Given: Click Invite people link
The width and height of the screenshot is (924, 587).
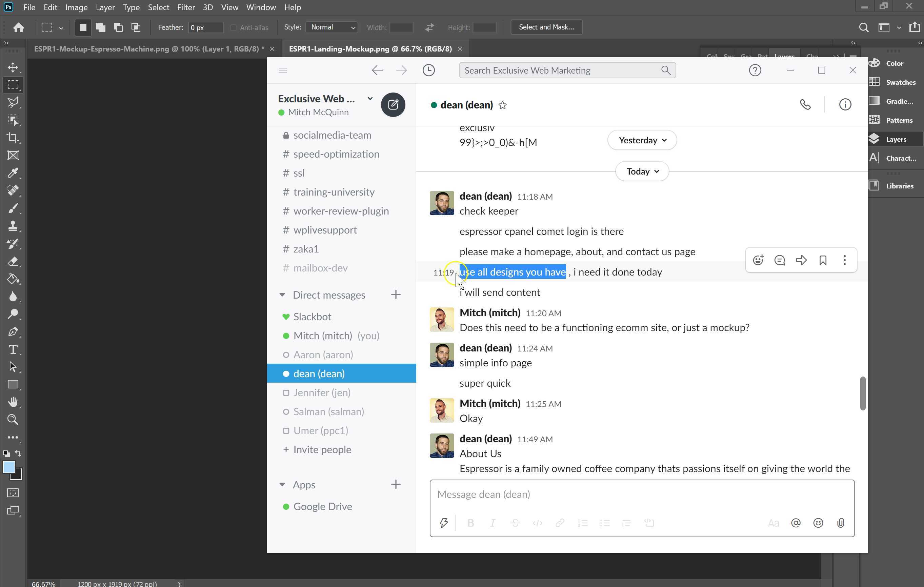Looking at the screenshot, I should (x=322, y=449).
